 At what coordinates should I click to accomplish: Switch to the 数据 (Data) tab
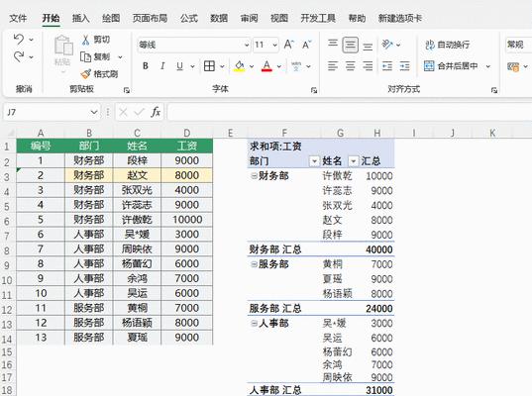point(219,18)
